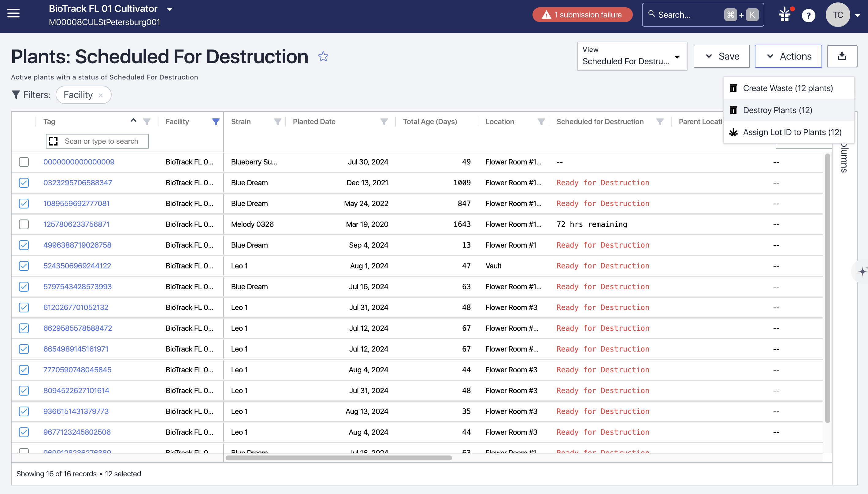Open the TC user account dropdown arrow
This screenshot has height=494, width=868.
(x=857, y=15)
